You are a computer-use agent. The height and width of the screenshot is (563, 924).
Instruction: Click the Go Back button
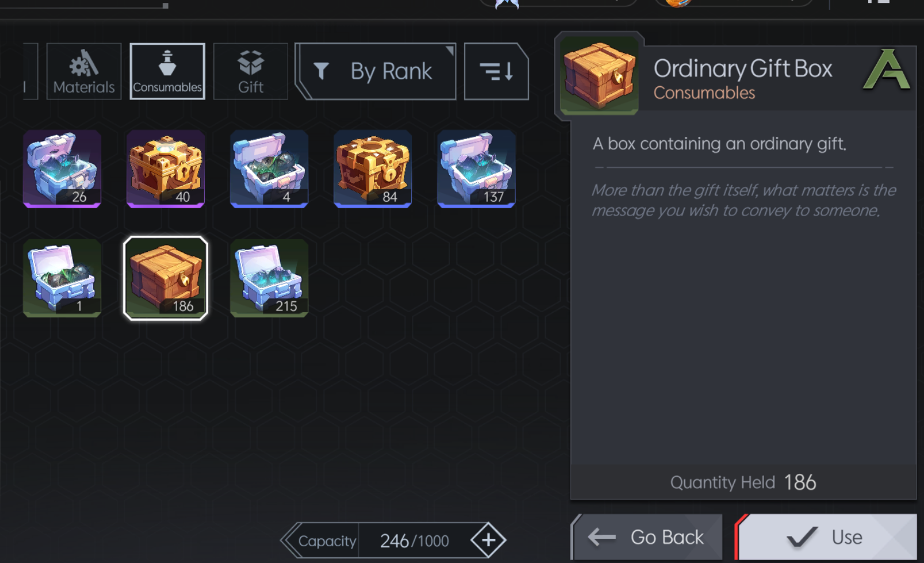pyautogui.click(x=647, y=537)
